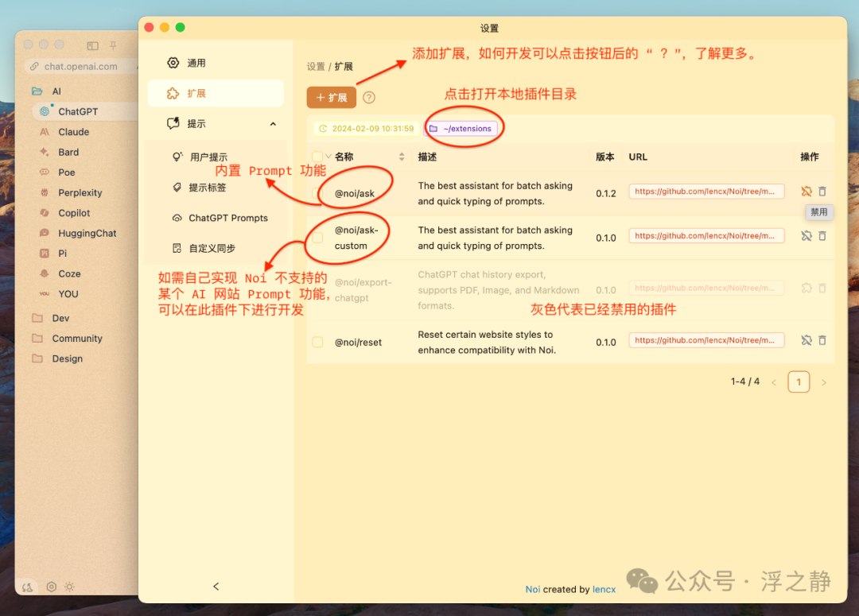Select the 扩展 extensions settings section
The width and height of the screenshot is (859, 616).
click(216, 93)
